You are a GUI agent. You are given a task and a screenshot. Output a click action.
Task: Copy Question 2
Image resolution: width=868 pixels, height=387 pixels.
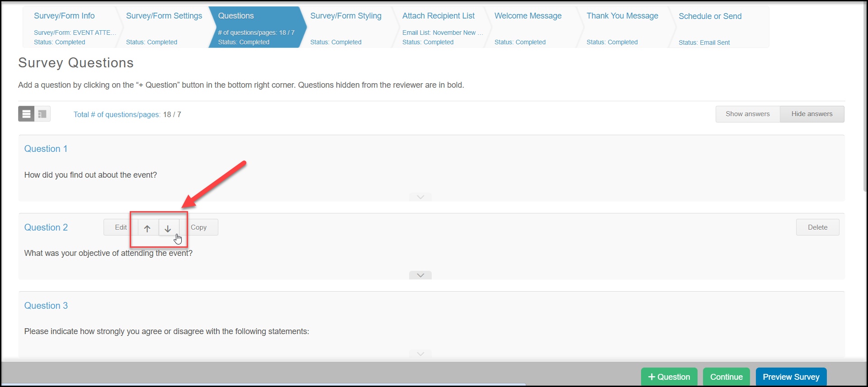click(199, 227)
